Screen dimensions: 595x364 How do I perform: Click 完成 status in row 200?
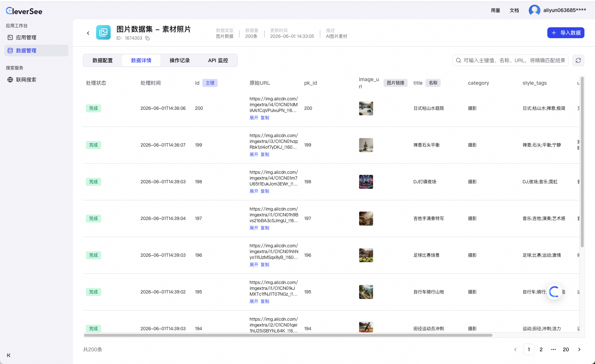pos(94,108)
